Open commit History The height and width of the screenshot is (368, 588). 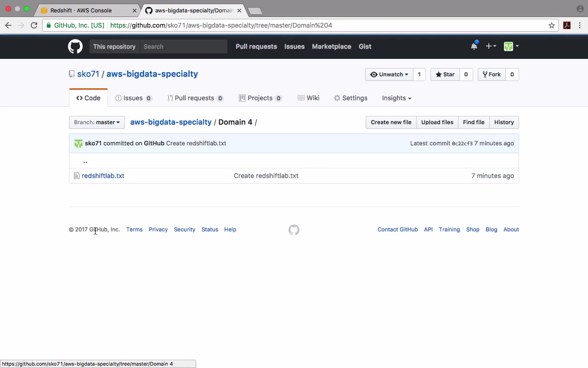pos(504,122)
